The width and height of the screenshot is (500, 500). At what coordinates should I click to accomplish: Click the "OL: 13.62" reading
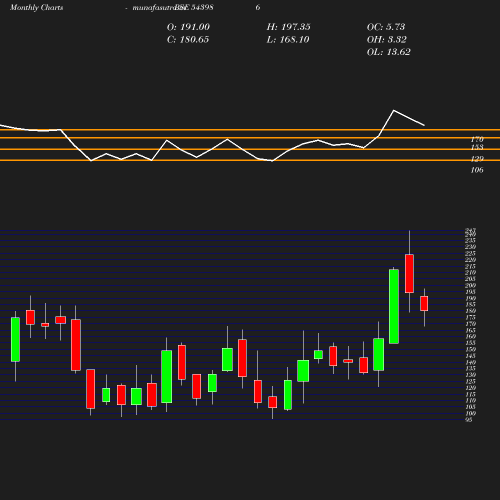(389, 52)
